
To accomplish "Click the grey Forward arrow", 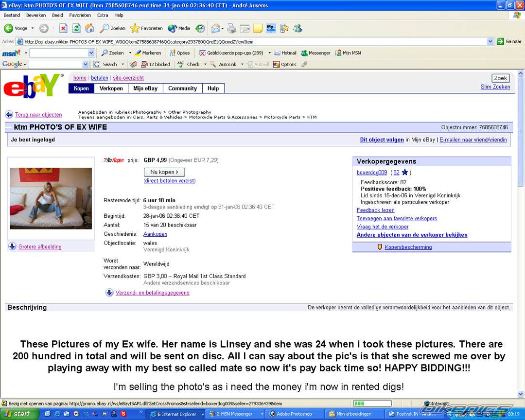I will click(x=44, y=29).
